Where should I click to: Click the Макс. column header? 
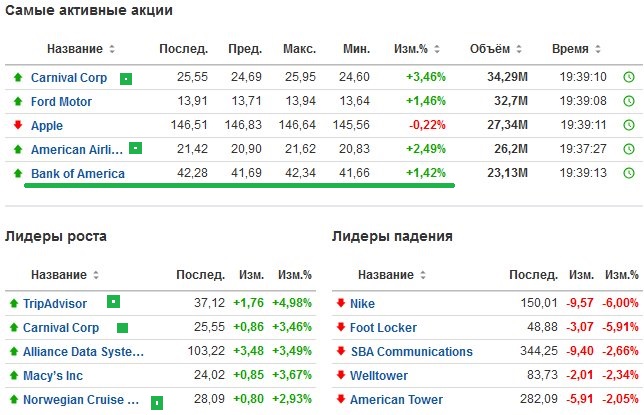point(299,49)
